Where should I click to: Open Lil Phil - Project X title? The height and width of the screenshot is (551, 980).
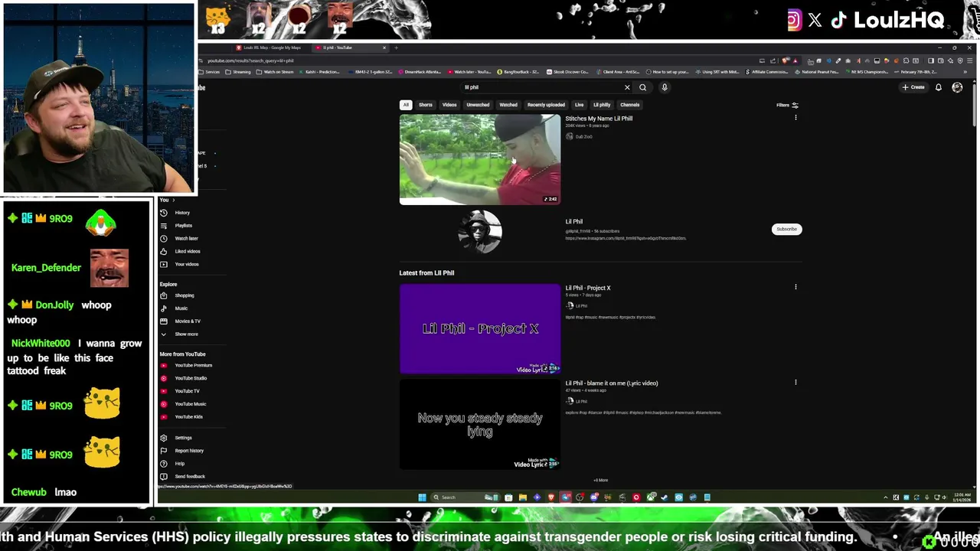point(588,289)
